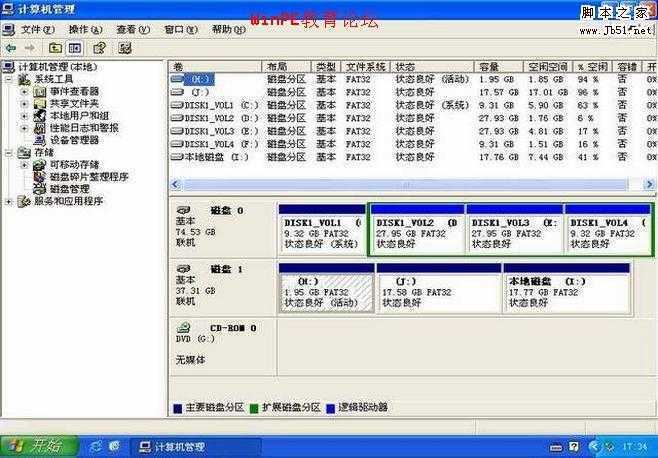Click the CD-ROM 0 drive icon
The height and width of the screenshot is (458, 658).
pos(184,327)
